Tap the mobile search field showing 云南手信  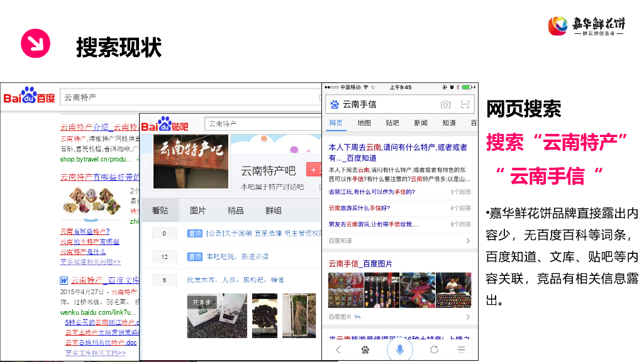point(399,104)
